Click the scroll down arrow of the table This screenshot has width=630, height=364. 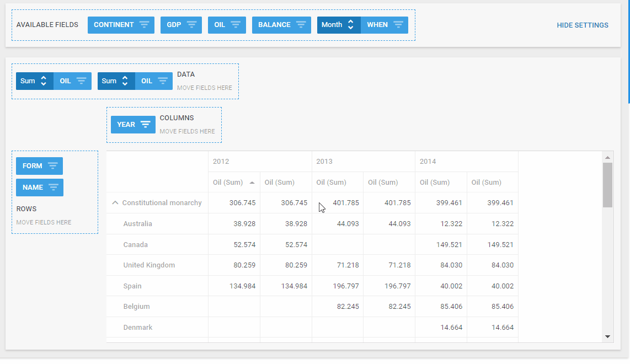click(607, 336)
